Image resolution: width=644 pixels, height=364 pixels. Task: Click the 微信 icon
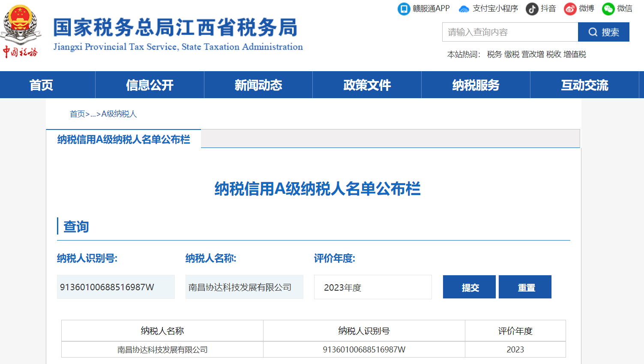(x=608, y=9)
